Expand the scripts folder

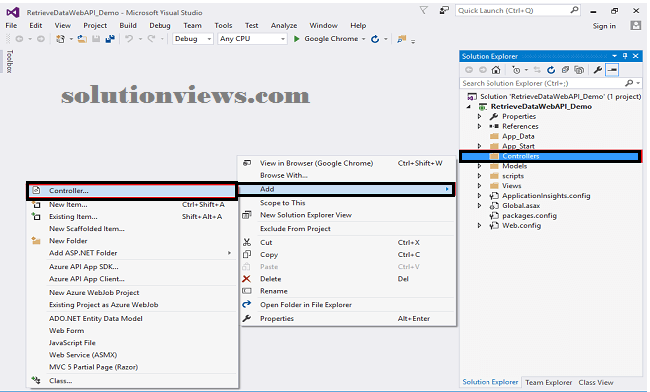(x=479, y=176)
